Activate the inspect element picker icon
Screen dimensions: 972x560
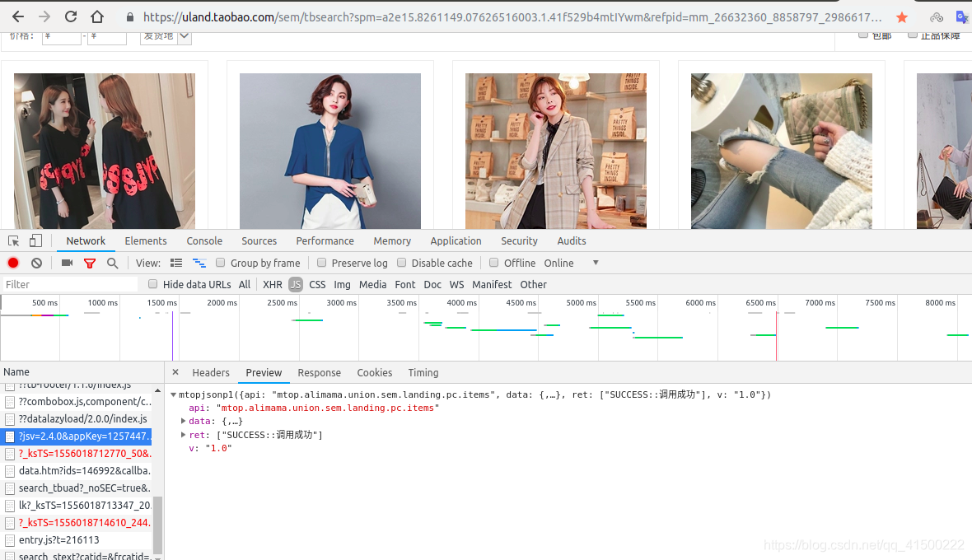point(14,241)
